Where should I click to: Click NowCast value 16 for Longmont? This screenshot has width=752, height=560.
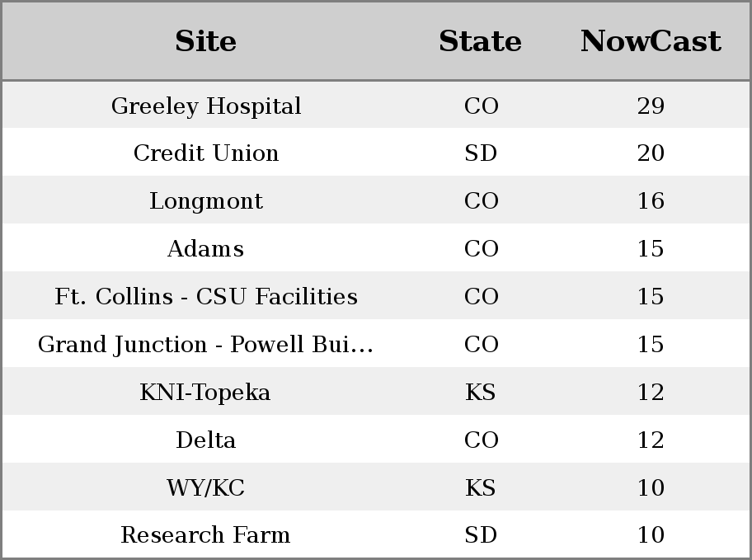coord(651,200)
